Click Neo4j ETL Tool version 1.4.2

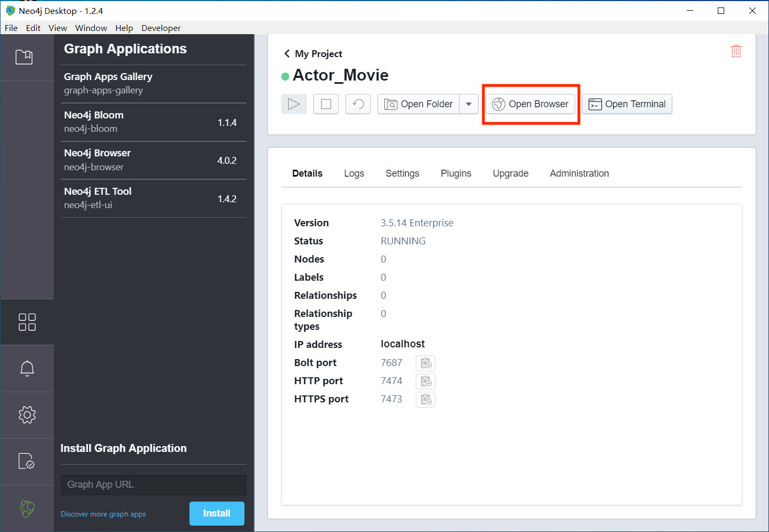pyautogui.click(x=227, y=199)
